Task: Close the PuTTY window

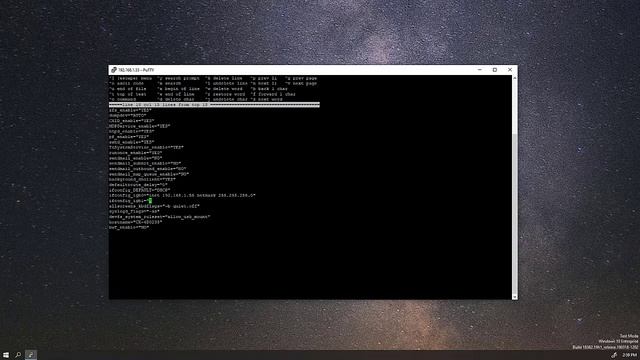Action: (510, 70)
